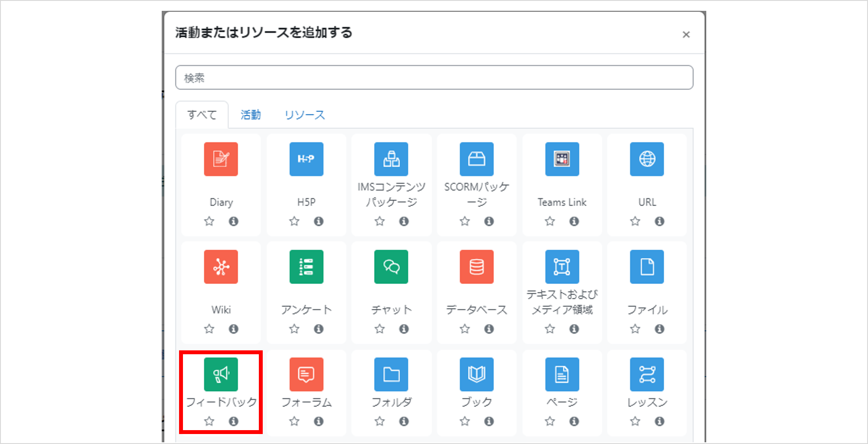Pick the Wiki activity icon

click(x=221, y=267)
